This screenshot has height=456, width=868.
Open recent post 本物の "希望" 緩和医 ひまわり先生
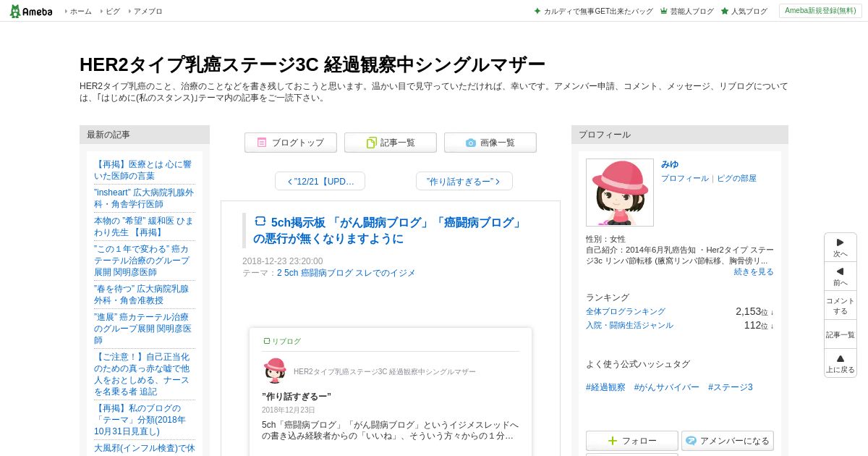coord(144,227)
